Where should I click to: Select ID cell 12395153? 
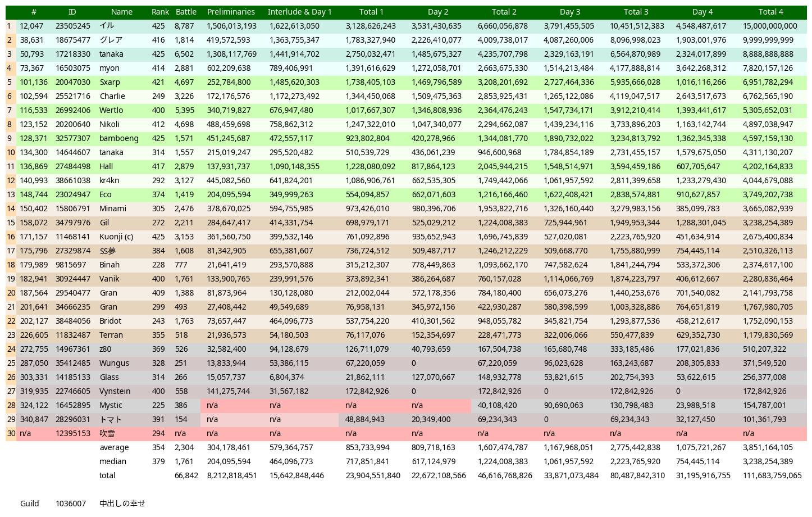73,433
